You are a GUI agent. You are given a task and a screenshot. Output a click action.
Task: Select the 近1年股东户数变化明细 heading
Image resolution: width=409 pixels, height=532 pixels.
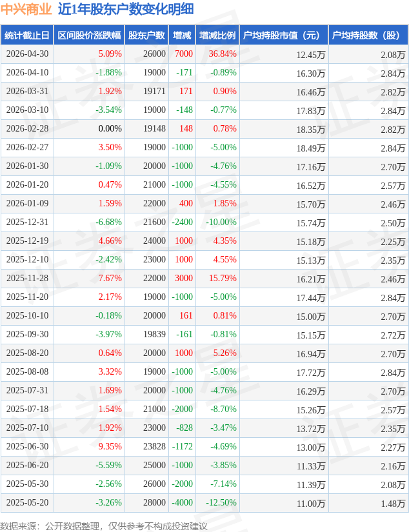126,9
